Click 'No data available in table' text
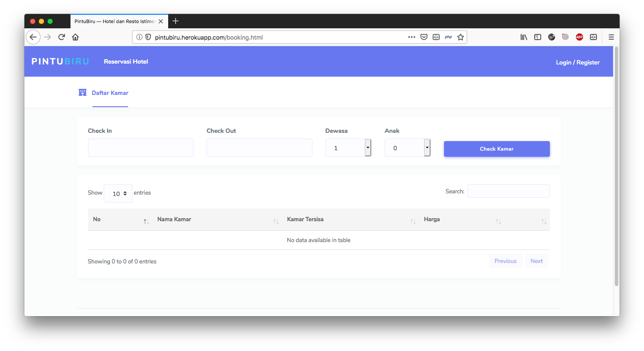The width and height of the screenshot is (644, 351). pyautogui.click(x=319, y=240)
